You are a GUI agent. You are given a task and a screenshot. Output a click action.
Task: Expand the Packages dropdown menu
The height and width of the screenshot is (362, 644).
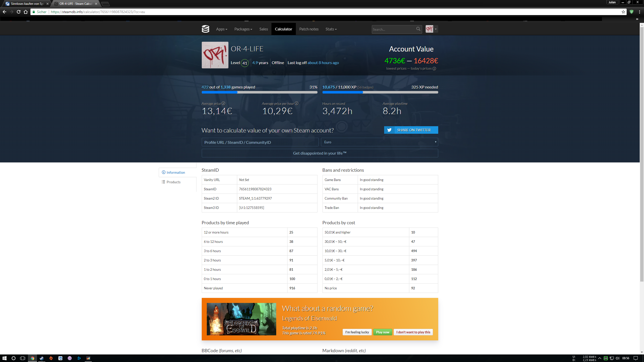coord(243,29)
